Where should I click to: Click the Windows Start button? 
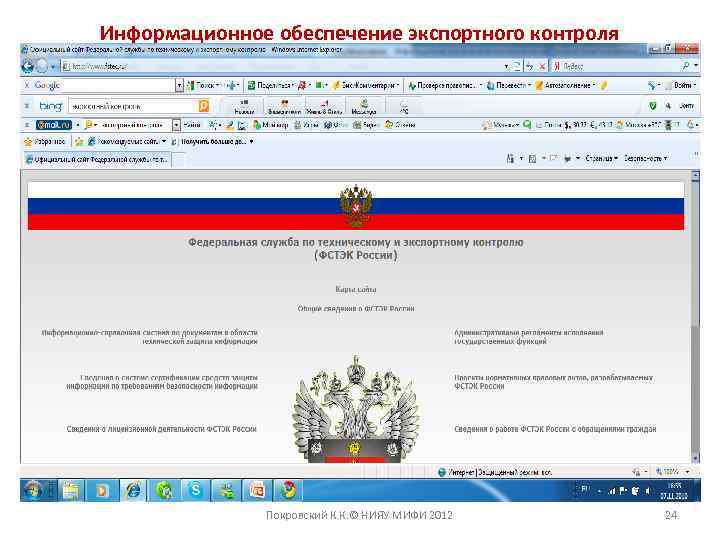pos(34,491)
